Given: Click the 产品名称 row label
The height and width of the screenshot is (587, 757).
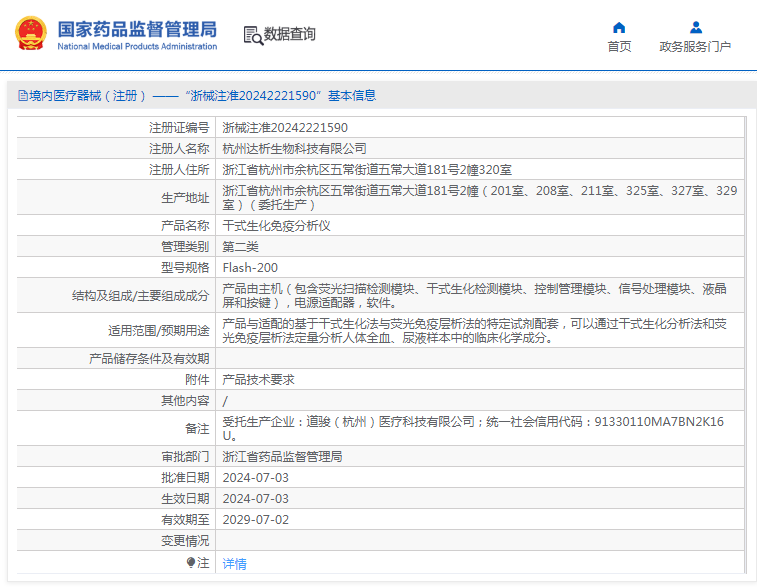Looking at the screenshot, I should 185,225.
